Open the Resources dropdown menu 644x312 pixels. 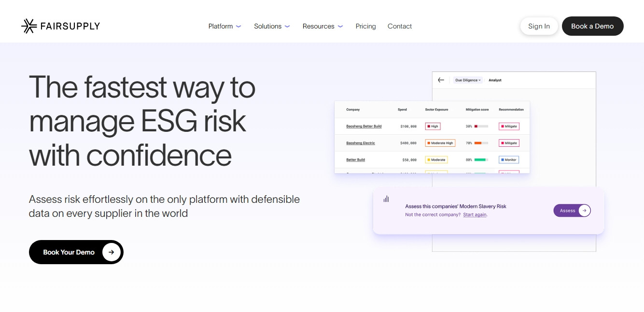[322, 26]
